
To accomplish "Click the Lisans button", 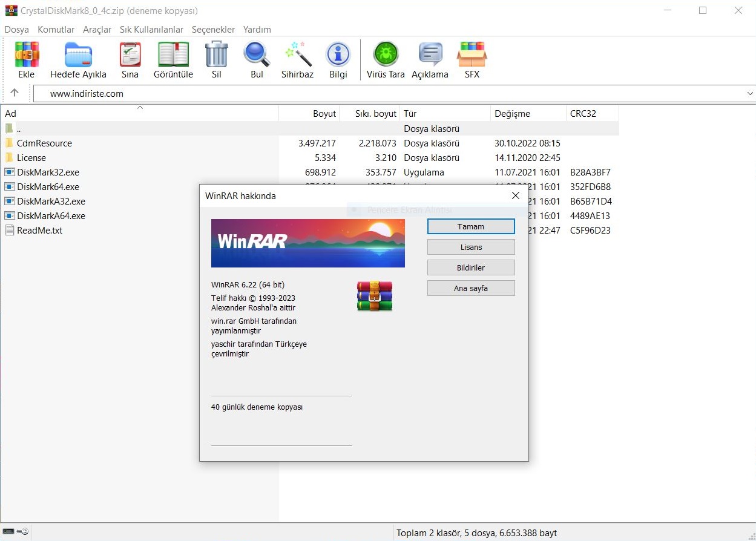I will 471,247.
